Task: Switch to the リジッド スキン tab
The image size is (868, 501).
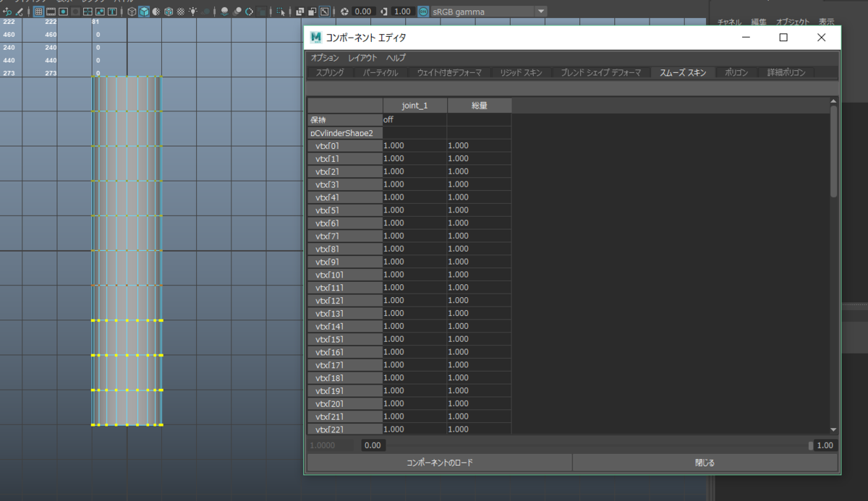Action: (522, 72)
